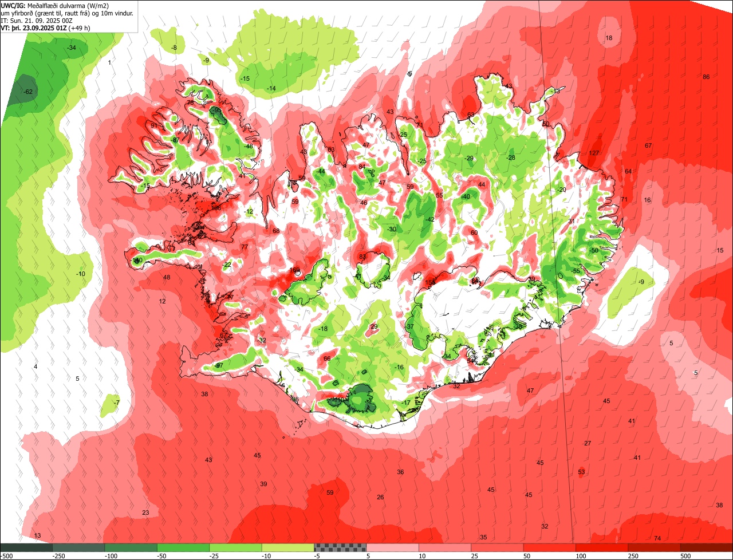The height and width of the screenshot is (560, 733).
Task: Click the legend swatch between -500 and -250
Action: click(26, 547)
